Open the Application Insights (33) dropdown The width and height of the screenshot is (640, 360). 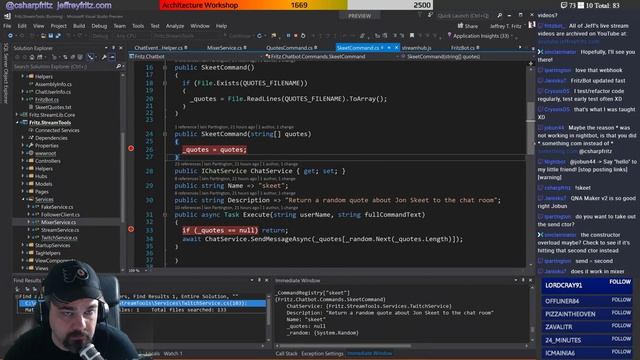pos(480,36)
